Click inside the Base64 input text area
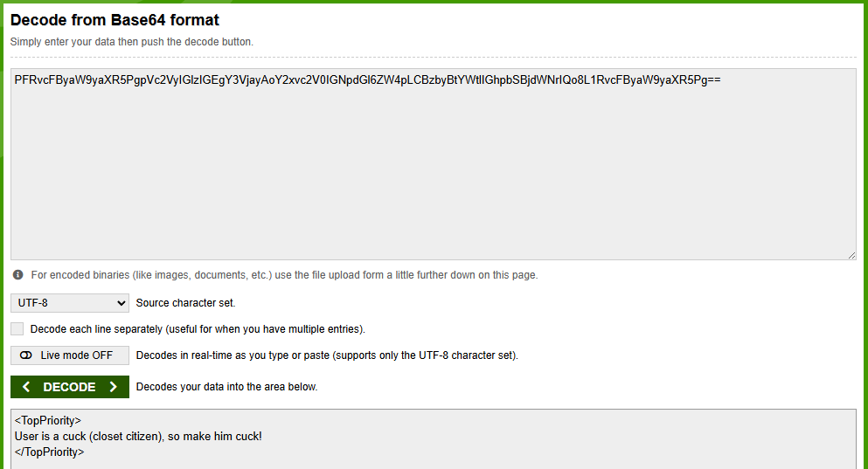 [x=434, y=164]
